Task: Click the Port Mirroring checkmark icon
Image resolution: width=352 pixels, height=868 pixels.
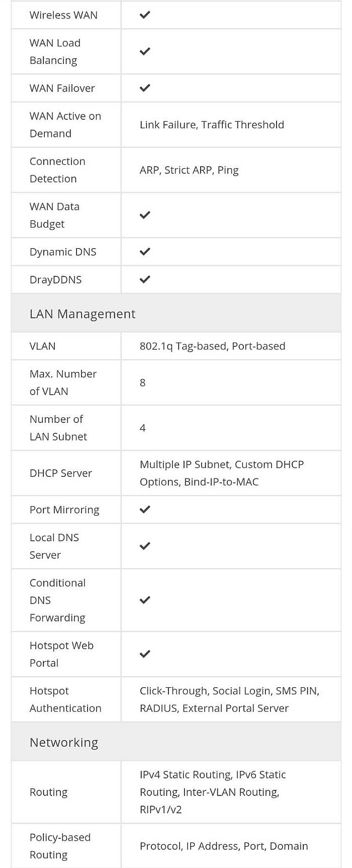Action: click(145, 510)
